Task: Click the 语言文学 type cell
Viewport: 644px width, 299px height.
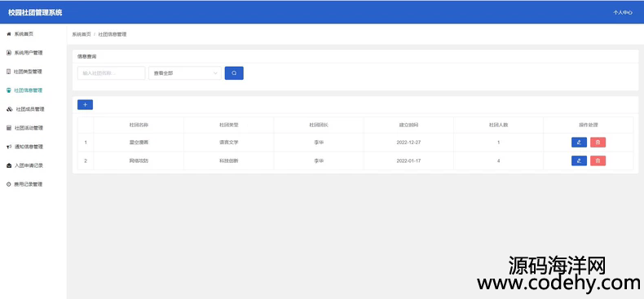Action: tap(229, 143)
